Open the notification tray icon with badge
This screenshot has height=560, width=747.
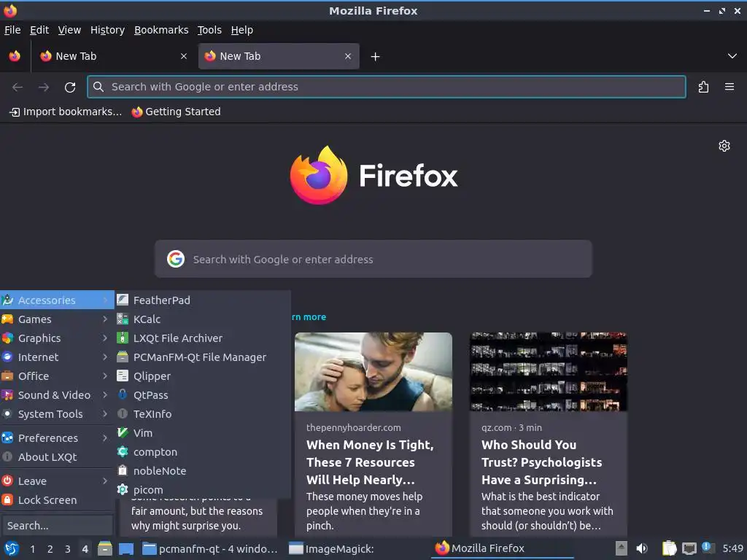click(708, 548)
